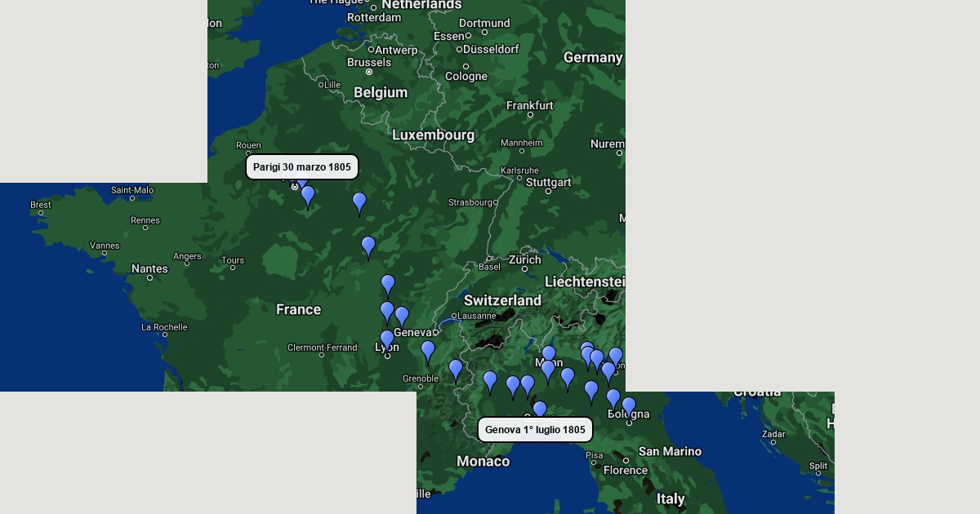Screen dimensions: 980x514
Task: Open the Genova 1° luglio 1805 label
Action: (535, 430)
